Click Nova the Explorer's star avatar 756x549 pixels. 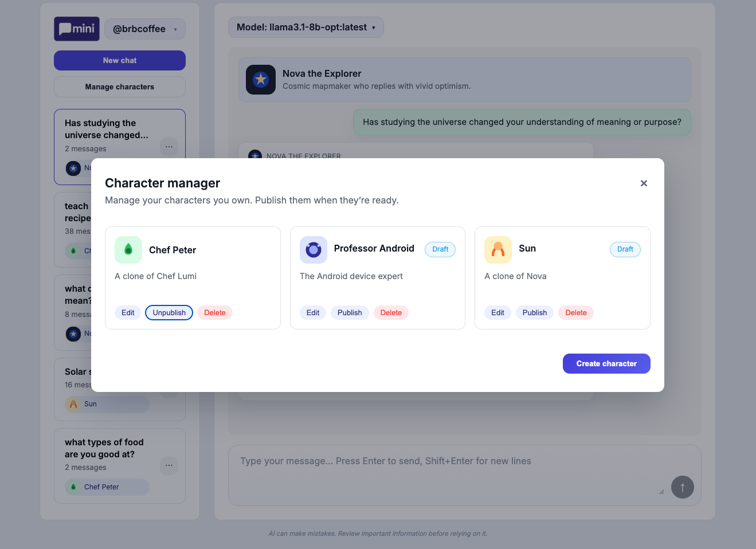[261, 80]
